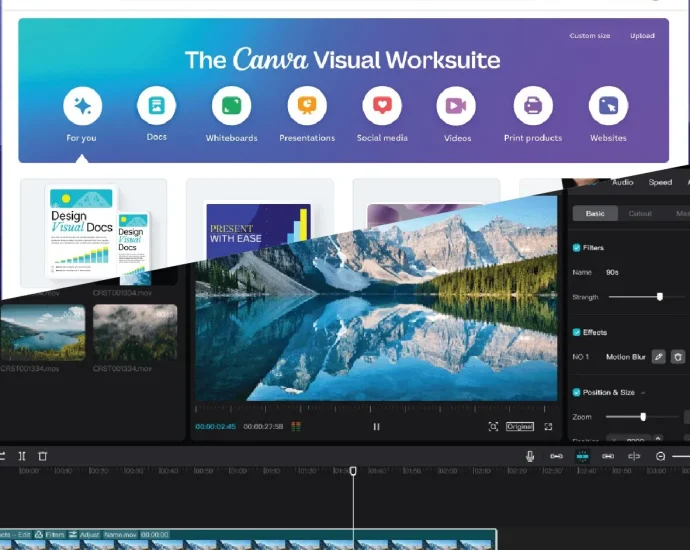Click the preview axis split-line icon

[x=634, y=456]
